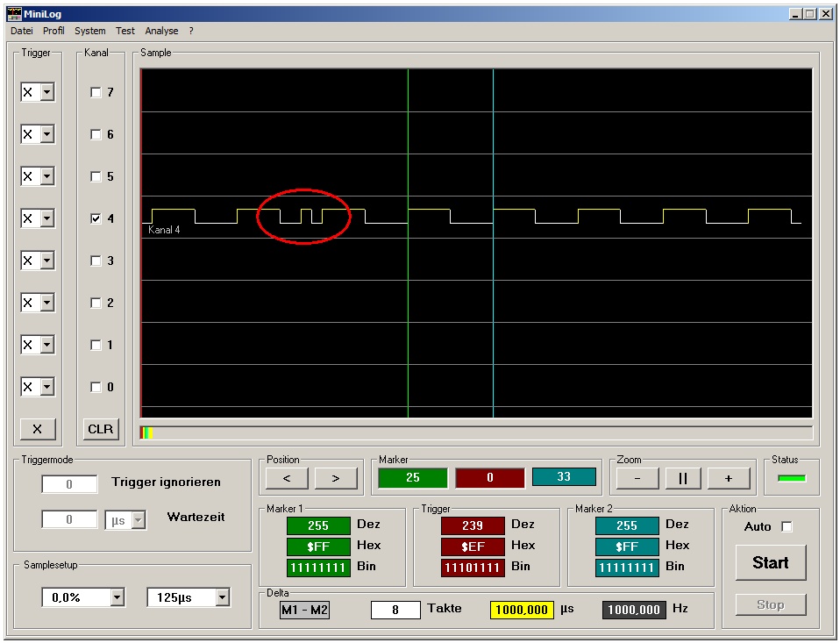
Task: Open the Test menu
Action: point(125,31)
